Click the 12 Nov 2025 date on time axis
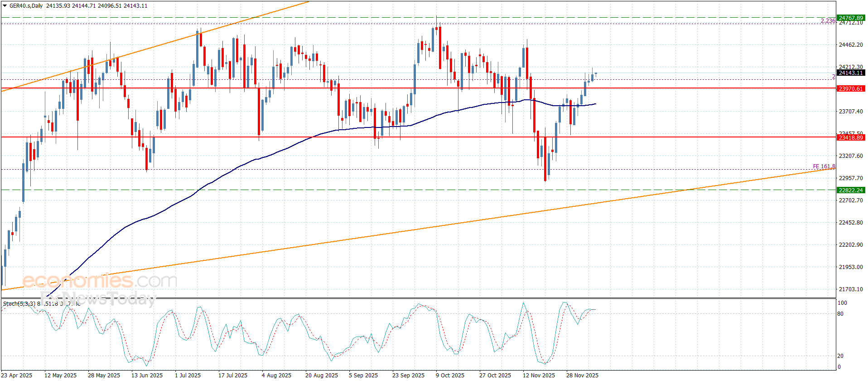 [539, 375]
